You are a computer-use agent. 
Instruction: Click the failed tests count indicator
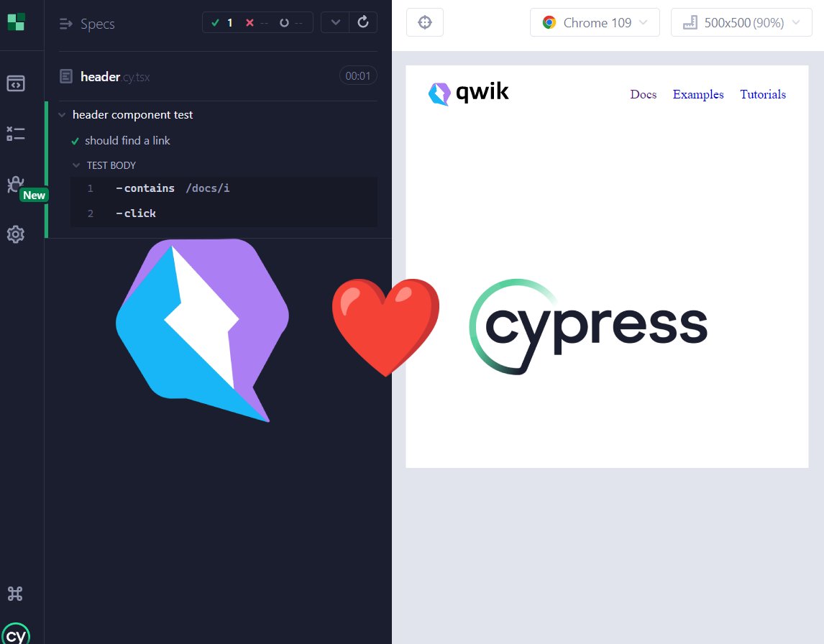tap(257, 22)
